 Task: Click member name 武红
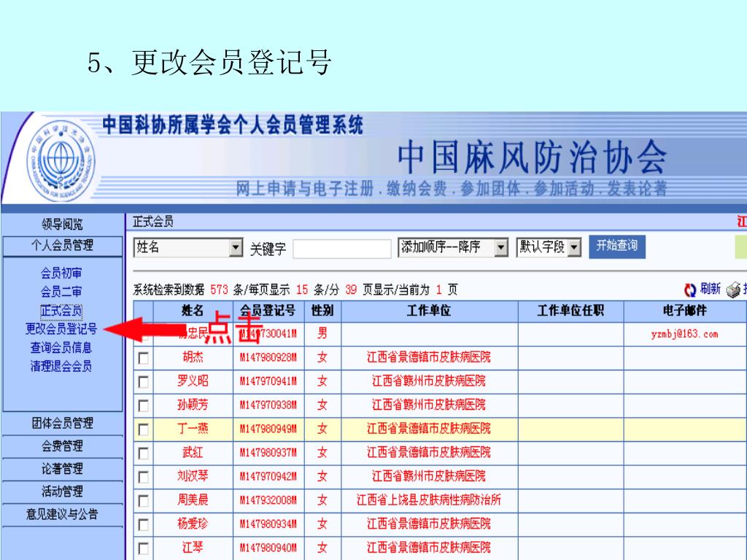pos(193,452)
